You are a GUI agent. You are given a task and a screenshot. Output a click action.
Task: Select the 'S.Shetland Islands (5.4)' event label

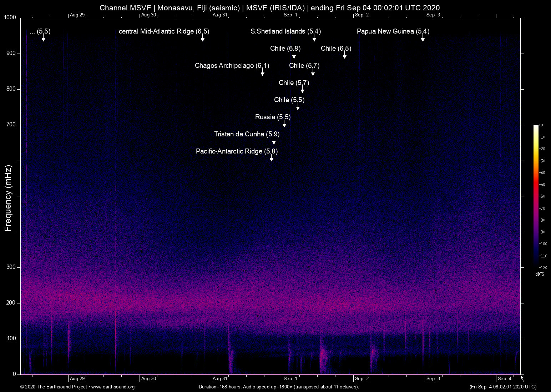tap(286, 31)
